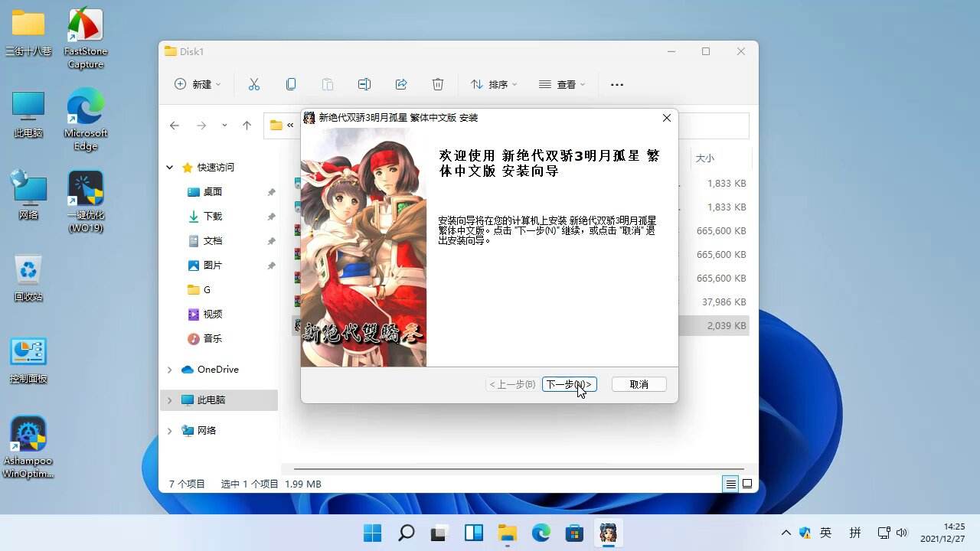
Task: Open recent locations dropdown arrow
Action: pos(224,126)
